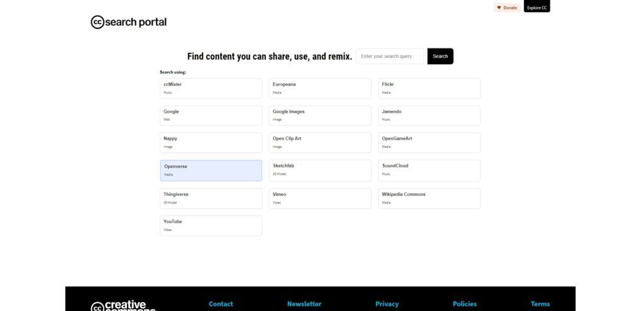
Task: Select OpenGameArt Media source
Action: pos(429,143)
